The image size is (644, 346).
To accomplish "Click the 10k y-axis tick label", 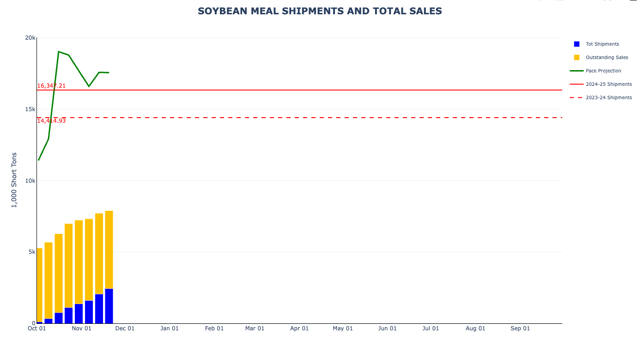I will [x=30, y=181].
